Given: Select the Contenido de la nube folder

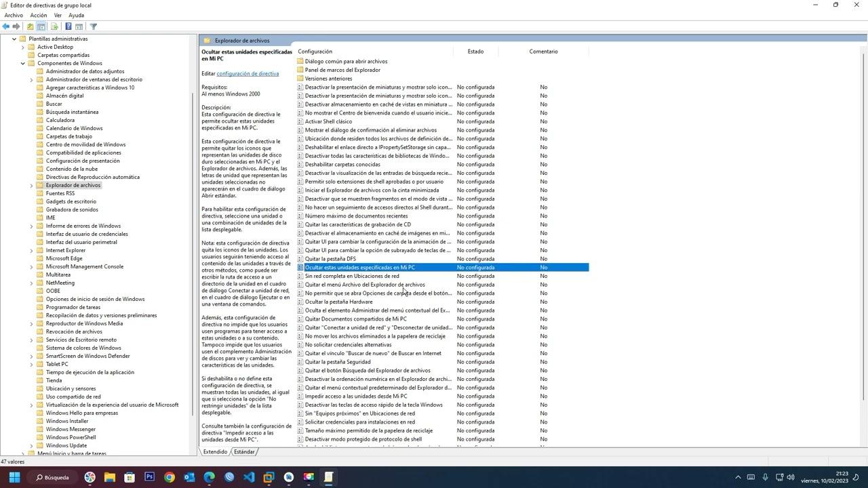Looking at the screenshot, I should (72, 169).
